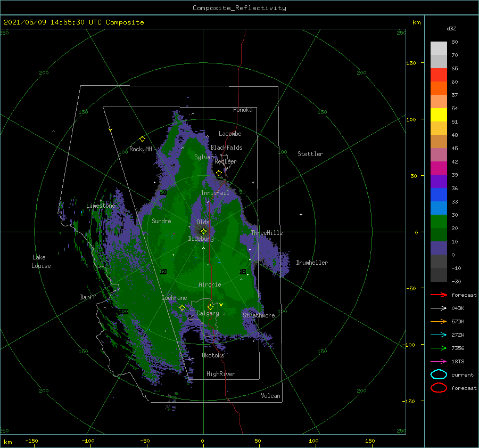Screen dimensions: 479x448
Task: Click the Olds city label
Action: (x=203, y=222)
